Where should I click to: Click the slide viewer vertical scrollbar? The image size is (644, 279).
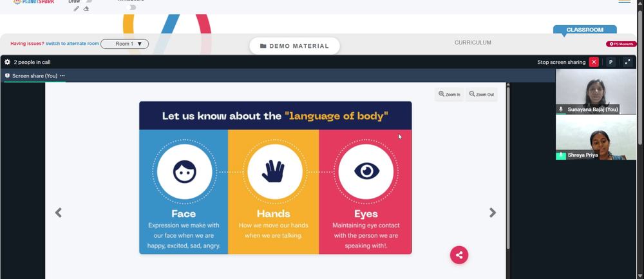(x=508, y=166)
